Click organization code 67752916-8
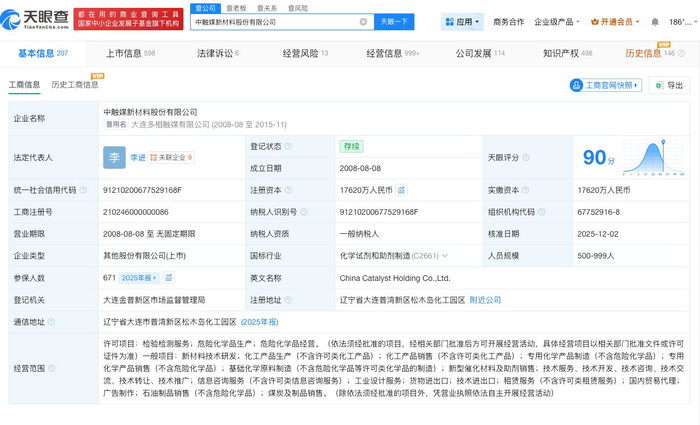The height and width of the screenshot is (425, 700). tap(598, 212)
